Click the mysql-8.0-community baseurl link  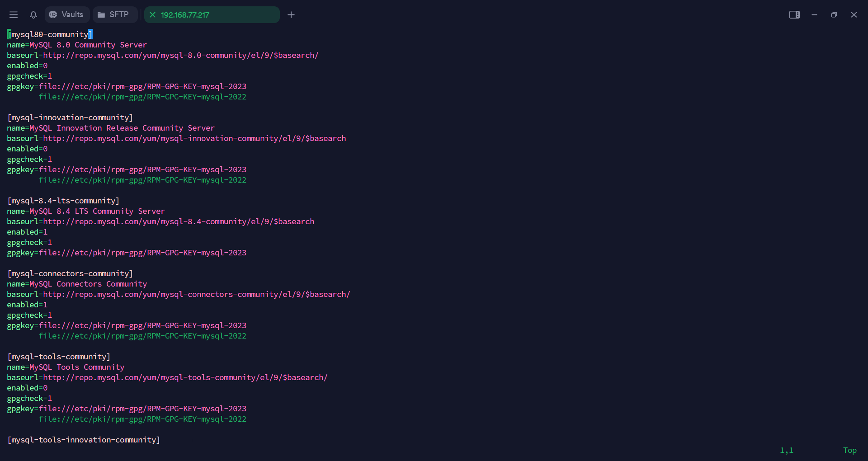pos(180,55)
